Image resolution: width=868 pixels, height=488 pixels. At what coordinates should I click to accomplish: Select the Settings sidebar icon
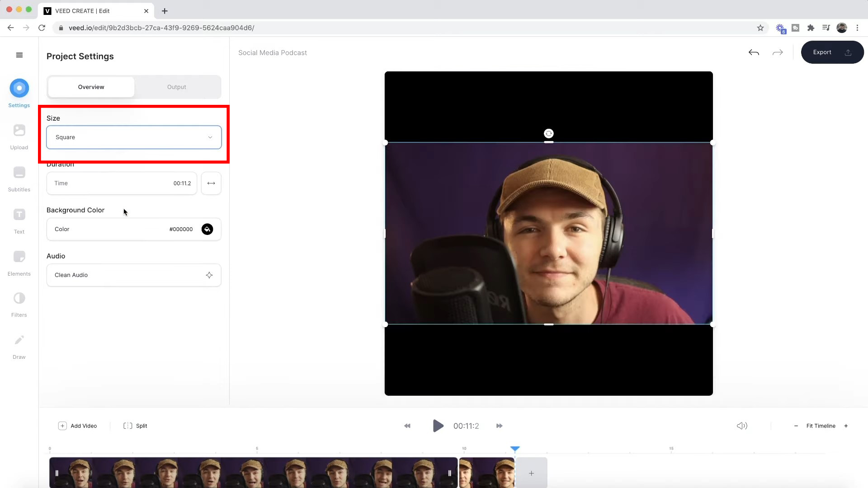click(x=19, y=88)
